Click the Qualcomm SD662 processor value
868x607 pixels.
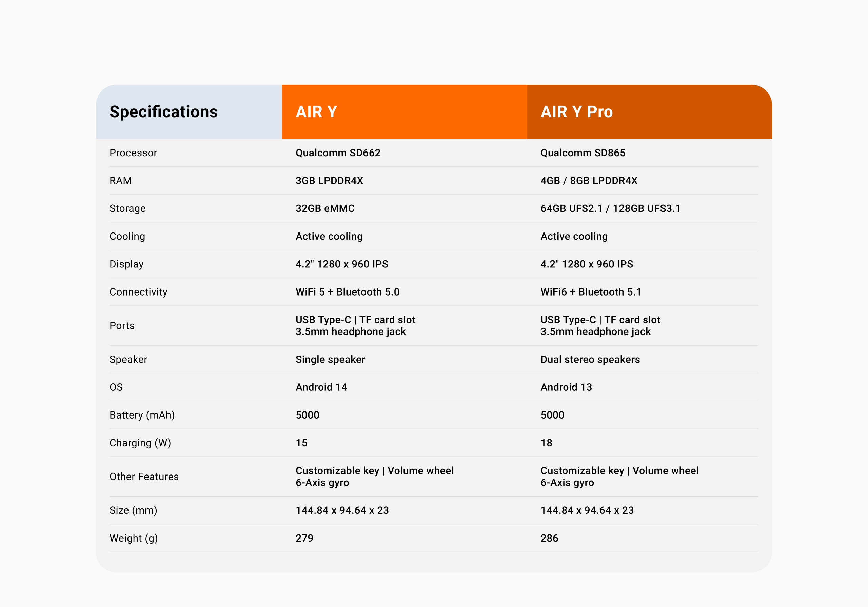(x=338, y=153)
